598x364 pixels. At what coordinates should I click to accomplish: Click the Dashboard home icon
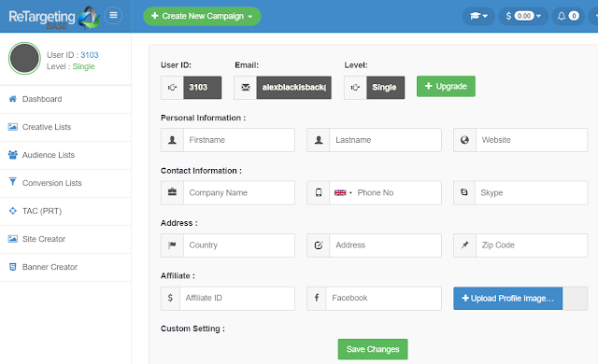[x=12, y=99]
